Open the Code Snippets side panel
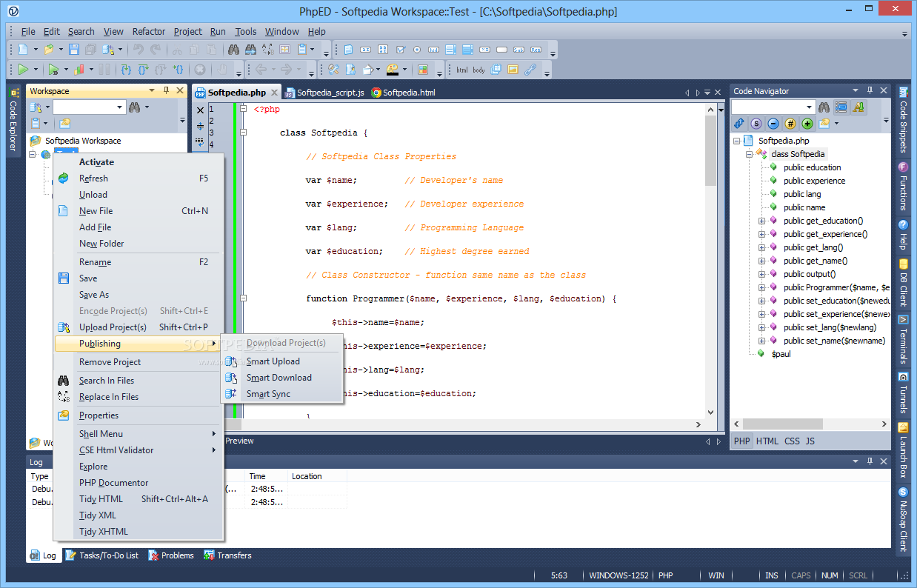Image resolution: width=917 pixels, height=588 pixels. coord(903,120)
